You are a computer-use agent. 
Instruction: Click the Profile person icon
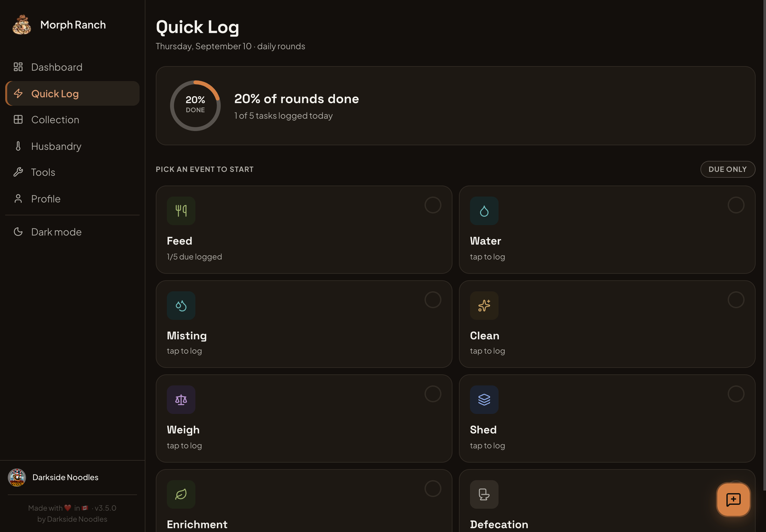point(18,198)
